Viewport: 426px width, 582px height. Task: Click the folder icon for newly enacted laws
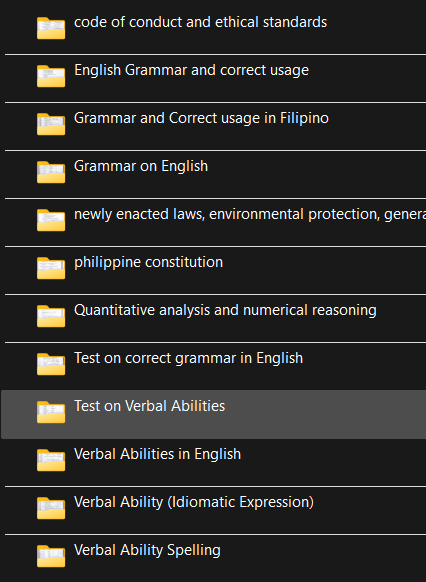click(x=51, y=220)
